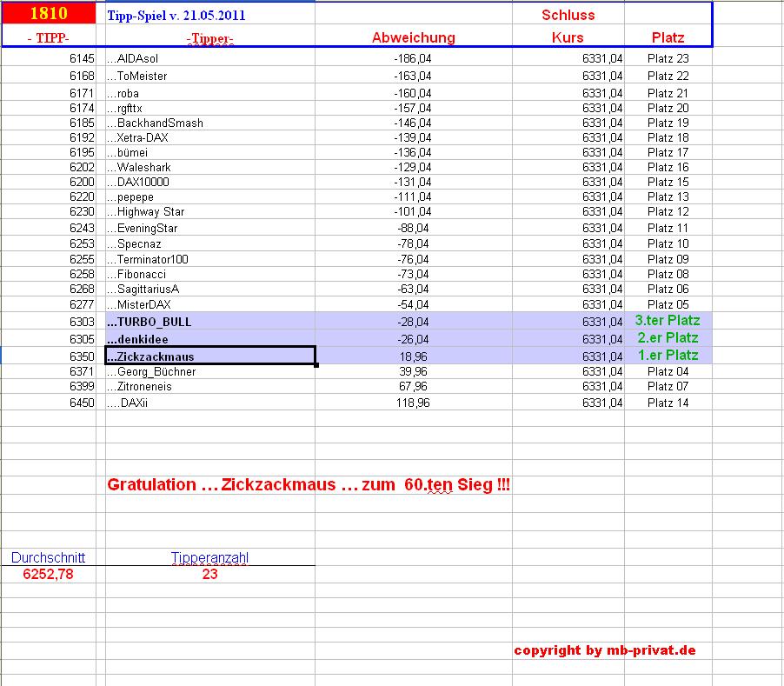Select tip value 6303
Viewport: 784px width, 686px height.
coord(82,322)
